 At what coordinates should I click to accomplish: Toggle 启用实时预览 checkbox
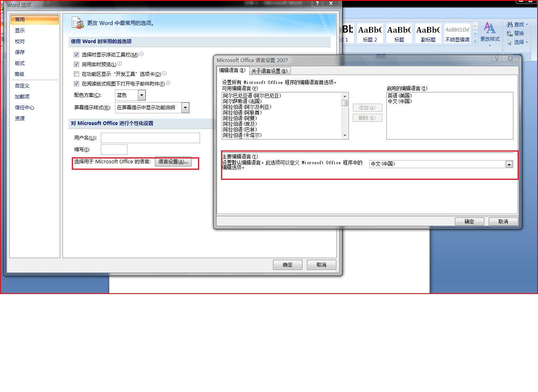(76, 65)
